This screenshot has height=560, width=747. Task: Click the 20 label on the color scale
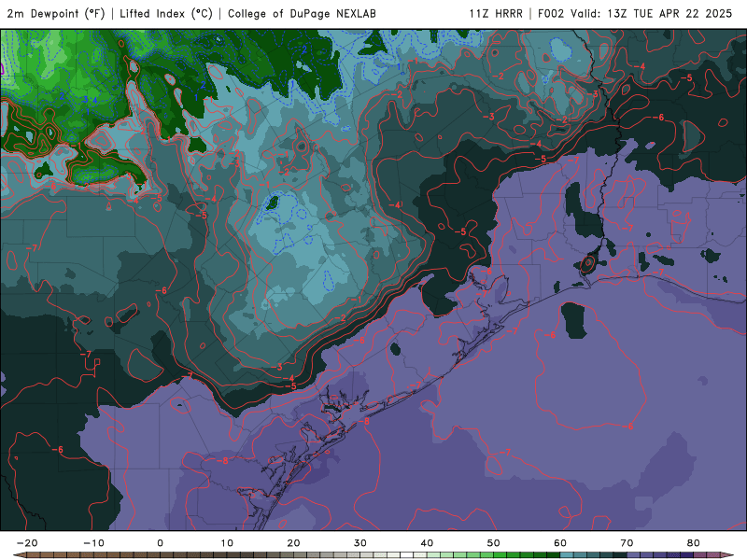click(293, 543)
